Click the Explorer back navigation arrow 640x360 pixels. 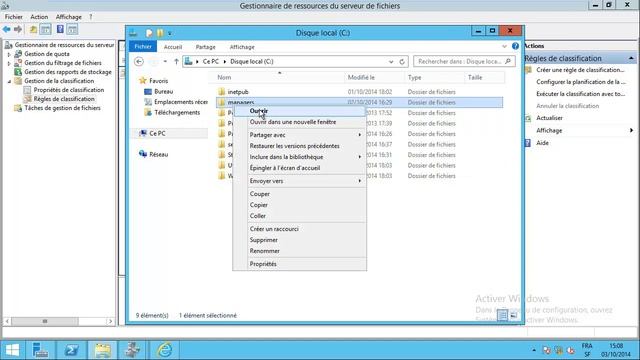[x=139, y=62]
